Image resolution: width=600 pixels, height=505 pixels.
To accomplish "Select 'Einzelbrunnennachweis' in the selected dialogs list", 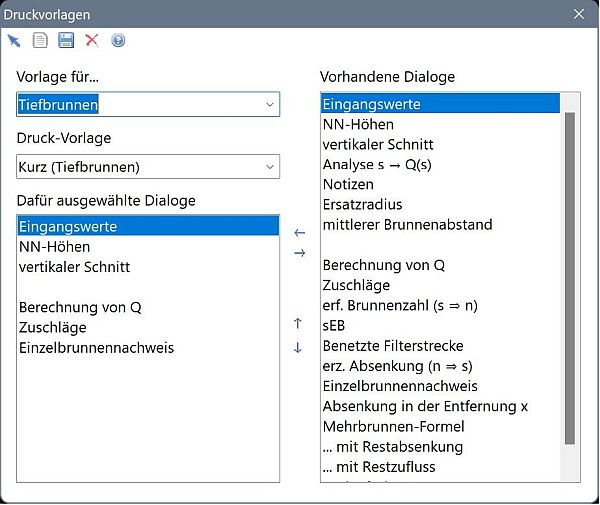I will pyautogui.click(x=96, y=348).
